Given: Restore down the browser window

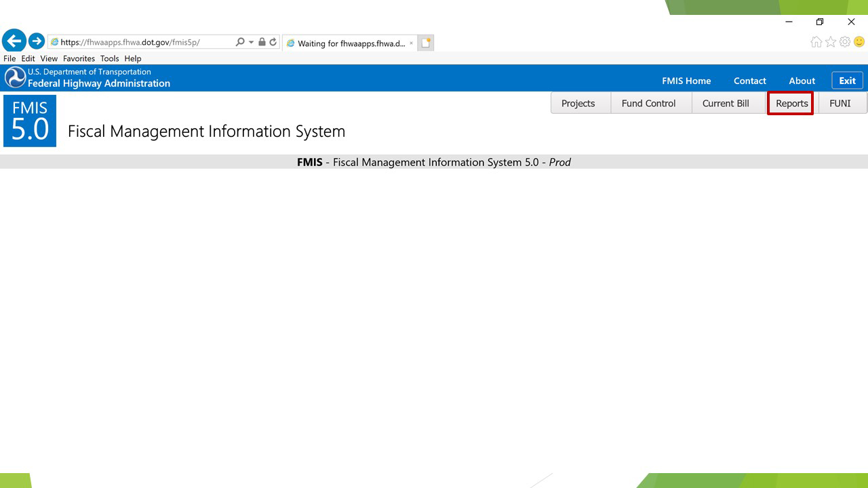Looking at the screenshot, I should (820, 22).
